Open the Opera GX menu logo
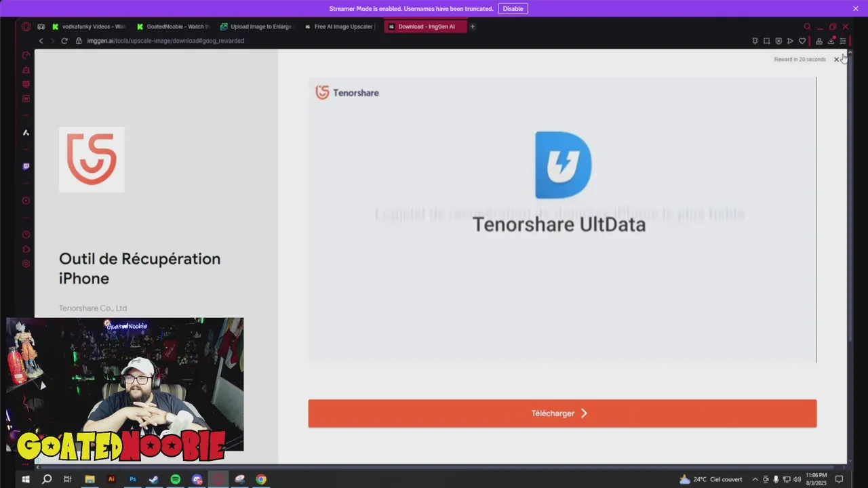This screenshot has height=488, width=868. [26, 26]
